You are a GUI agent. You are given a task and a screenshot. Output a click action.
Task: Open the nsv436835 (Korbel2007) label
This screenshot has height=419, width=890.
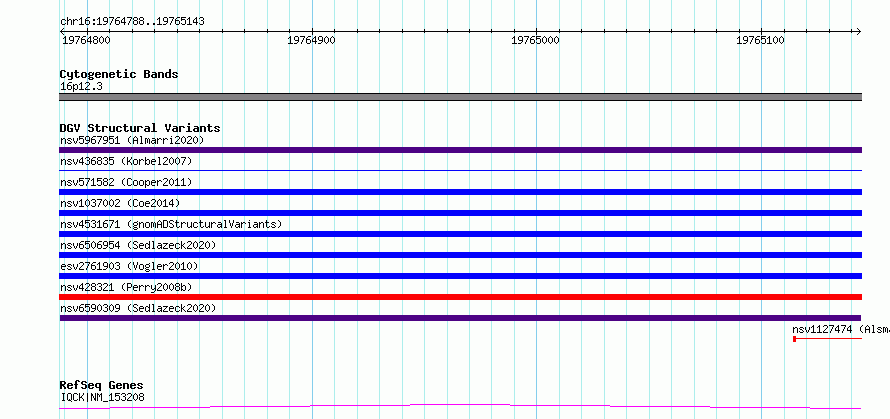126,161
